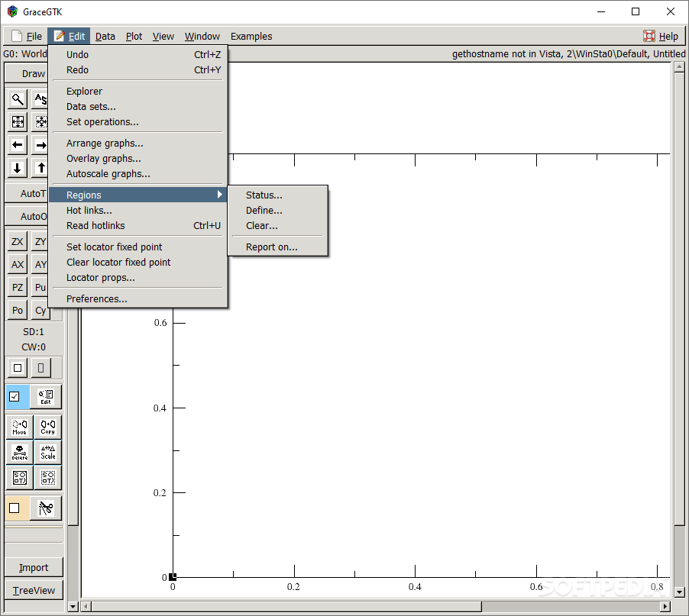The width and height of the screenshot is (689, 616).
Task: Select Overlay graphs... menu entry
Action: tap(138, 159)
